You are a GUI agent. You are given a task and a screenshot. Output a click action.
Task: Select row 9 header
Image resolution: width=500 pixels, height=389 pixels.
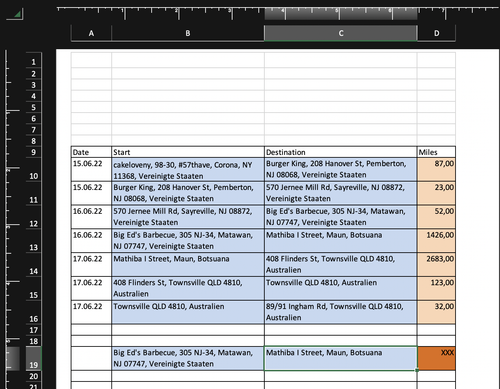(x=33, y=152)
